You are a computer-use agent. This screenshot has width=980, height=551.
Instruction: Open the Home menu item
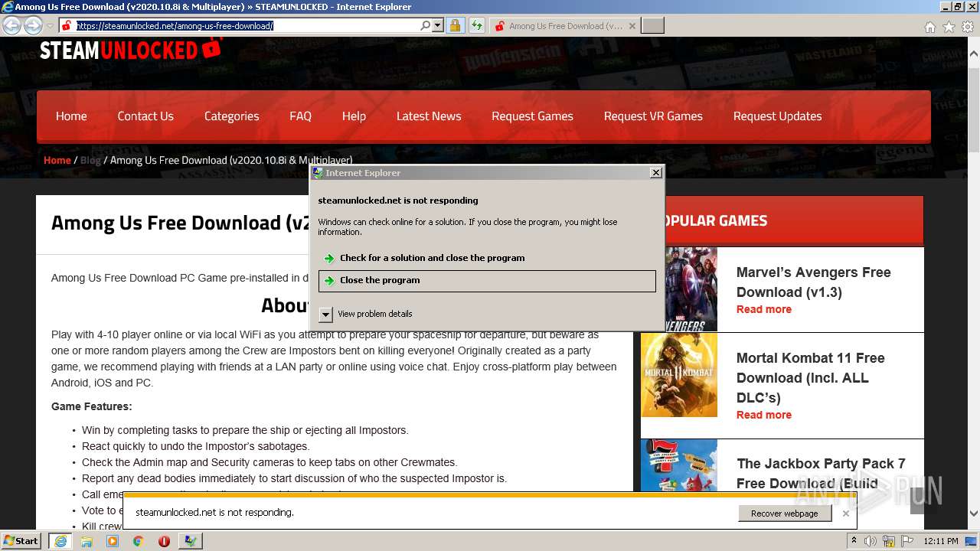[71, 116]
